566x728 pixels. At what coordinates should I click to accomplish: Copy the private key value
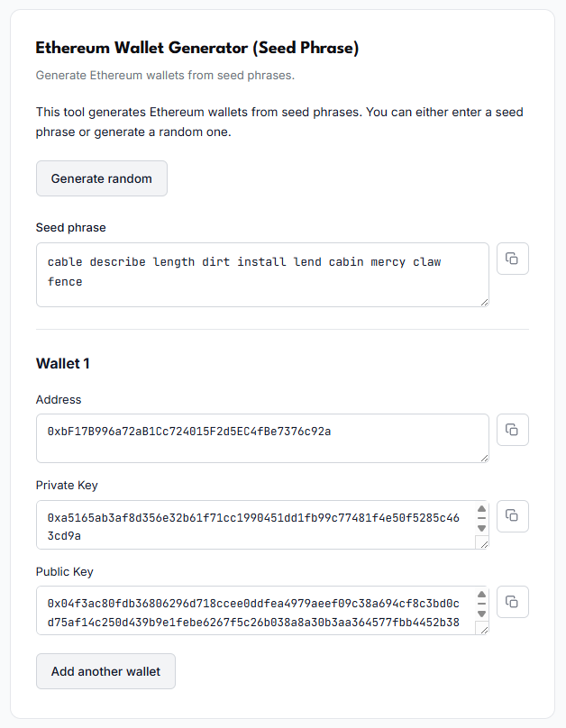512,515
